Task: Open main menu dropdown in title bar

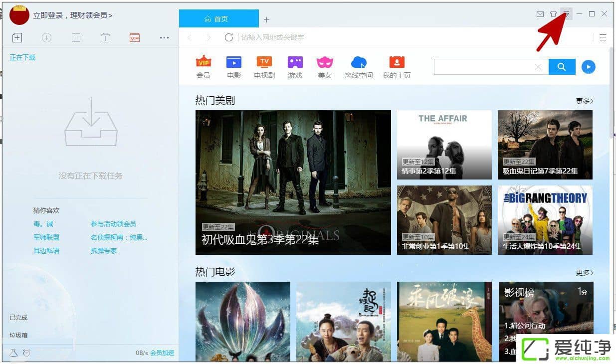Action: pos(566,14)
